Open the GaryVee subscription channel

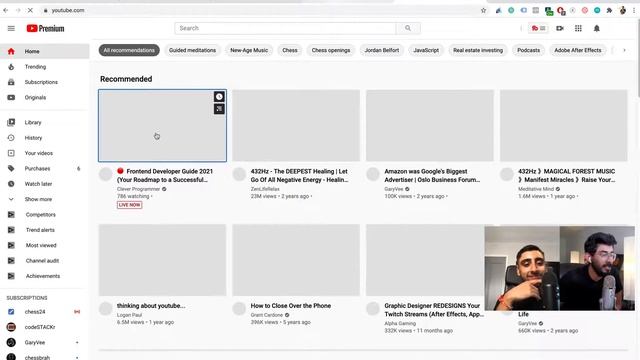pos(44,342)
